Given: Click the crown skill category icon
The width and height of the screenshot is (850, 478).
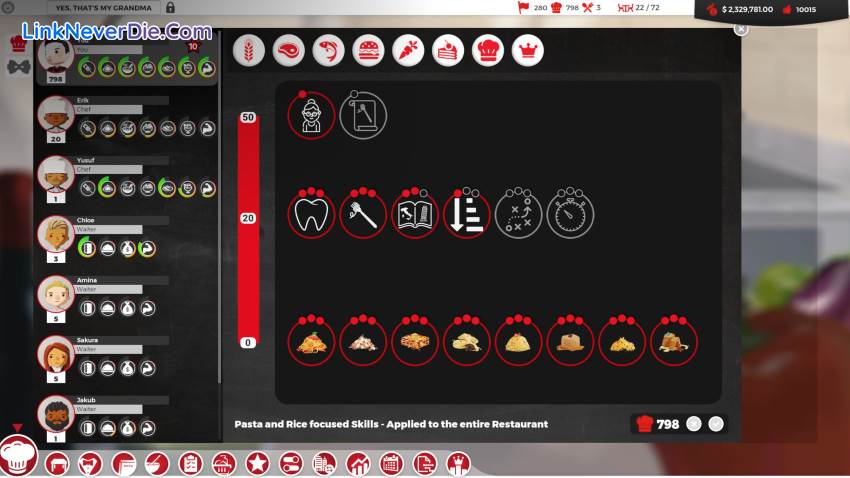Looking at the screenshot, I should coord(528,50).
